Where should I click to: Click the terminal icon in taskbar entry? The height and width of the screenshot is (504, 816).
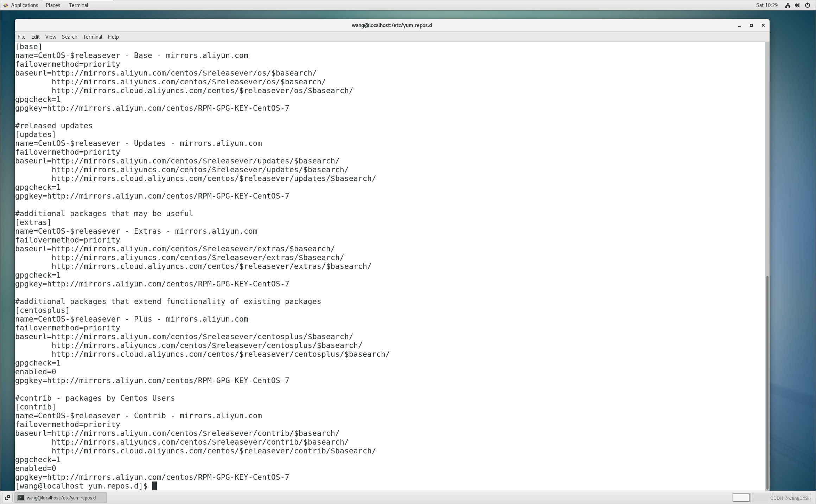21,498
